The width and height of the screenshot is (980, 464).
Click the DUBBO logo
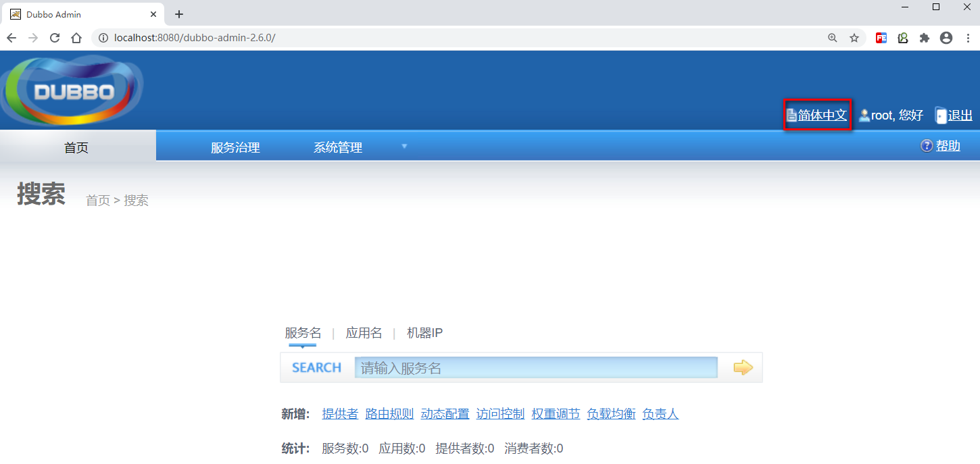point(72,91)
